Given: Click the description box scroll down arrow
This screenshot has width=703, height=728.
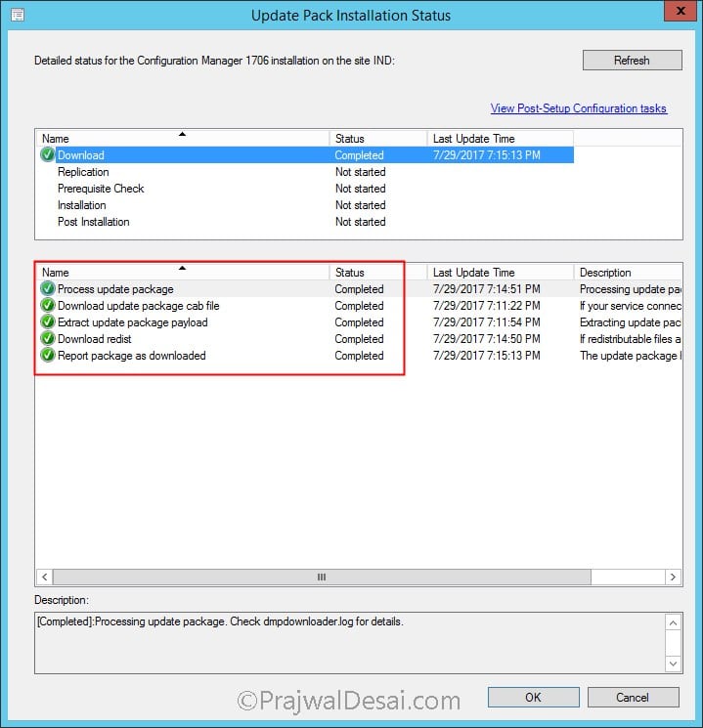Looking at the screenshot, I should click(x=674, y=664).
